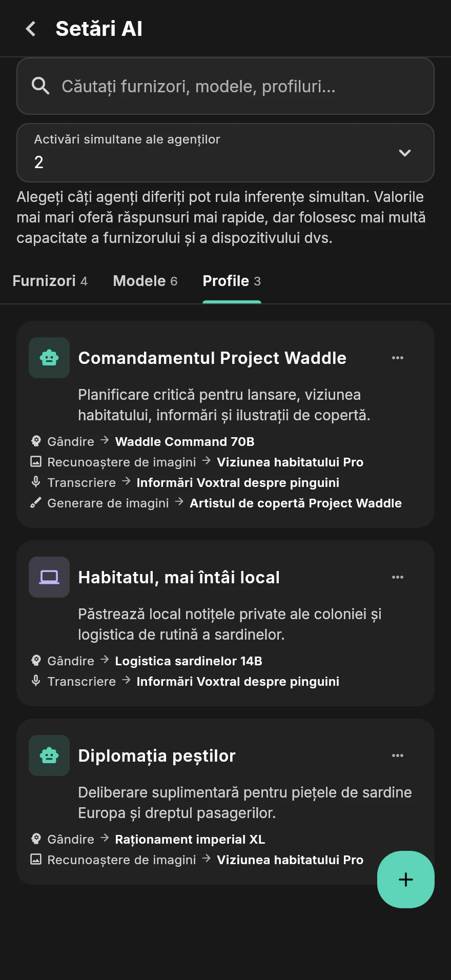
Task: Open the Waddle Command 70B model link
Action: click(x=184, y=442)
